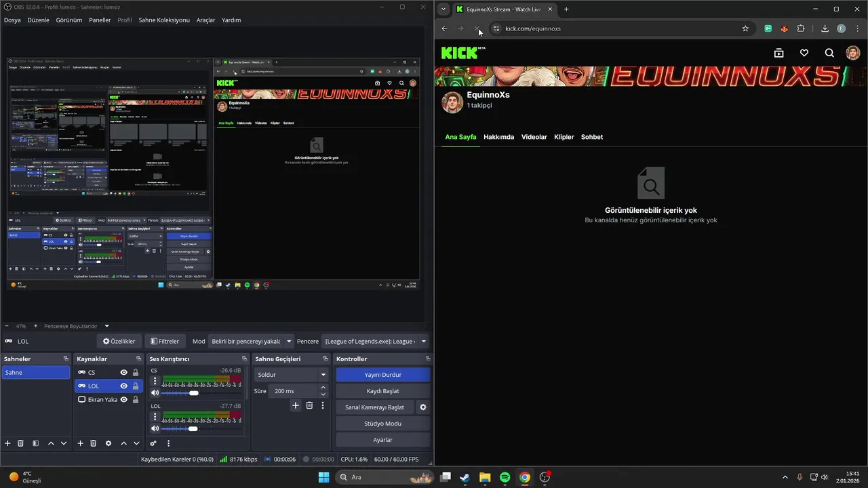This screenshot has width=868, height=488.
Task: Click Yayını Durdur to stop streaming
Action: point(383,375)
